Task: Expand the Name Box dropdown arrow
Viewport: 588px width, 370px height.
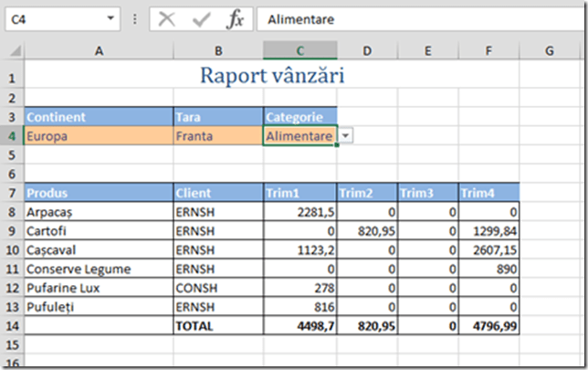Action: point(111,19)
